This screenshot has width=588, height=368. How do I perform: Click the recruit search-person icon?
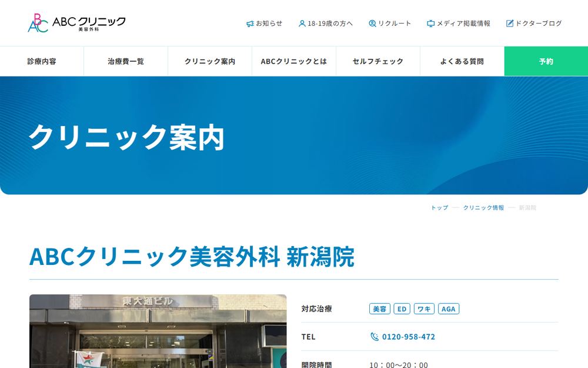(372, 24)
